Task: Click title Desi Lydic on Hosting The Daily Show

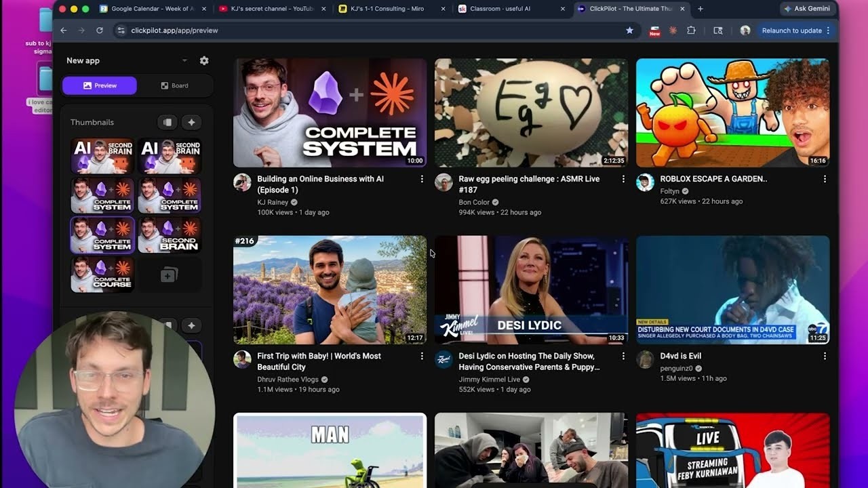Action: pos(529,361)
